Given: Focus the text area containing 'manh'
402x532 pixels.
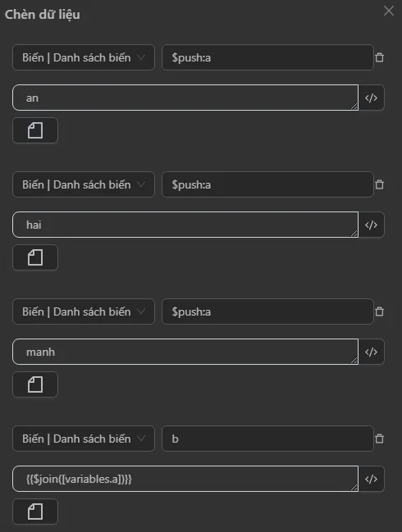Looking at the screenshot, I should pos(185,352).
